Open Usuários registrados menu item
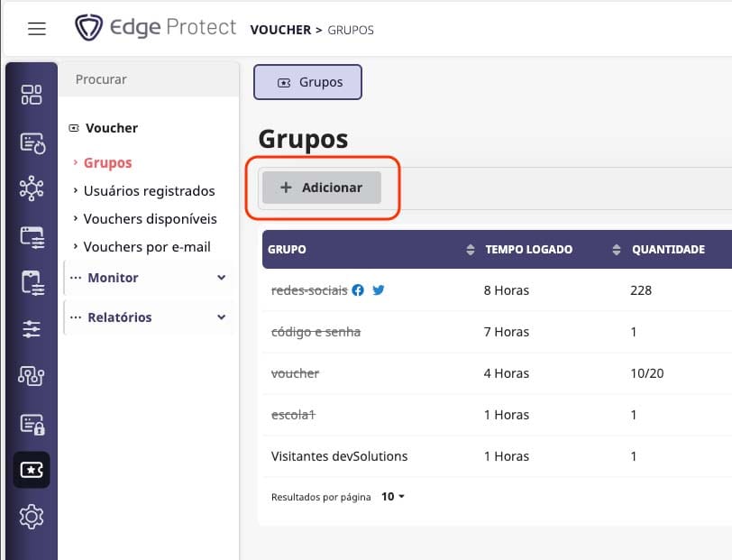The image size is (732, 560). (x=149, y=190)
